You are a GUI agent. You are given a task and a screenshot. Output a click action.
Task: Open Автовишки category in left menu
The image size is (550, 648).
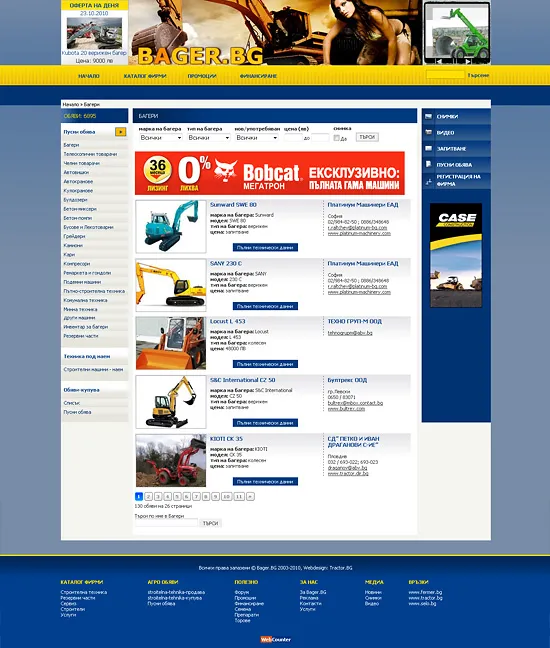click(x=76, y=172)
